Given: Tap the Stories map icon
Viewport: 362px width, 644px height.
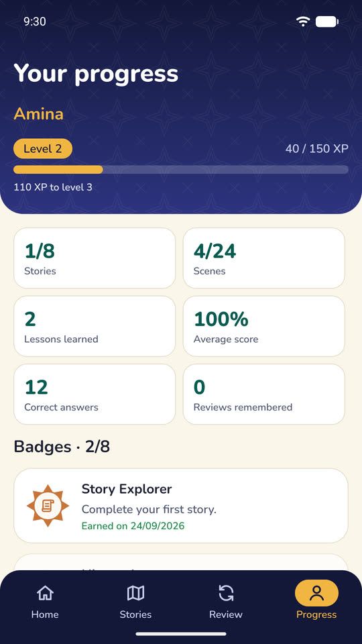Looking at the screenshot, I should [135, 593].
